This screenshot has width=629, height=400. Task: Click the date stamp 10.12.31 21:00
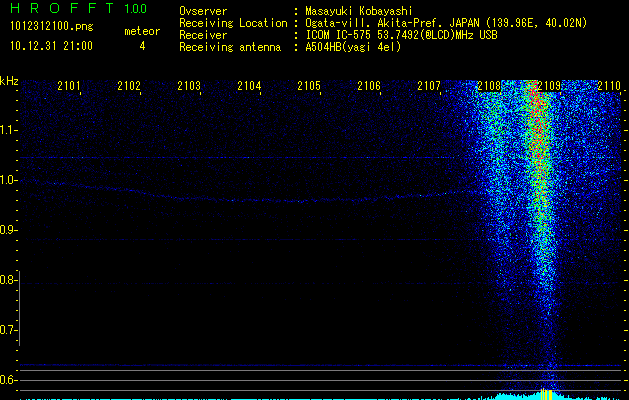coord(51,46)
